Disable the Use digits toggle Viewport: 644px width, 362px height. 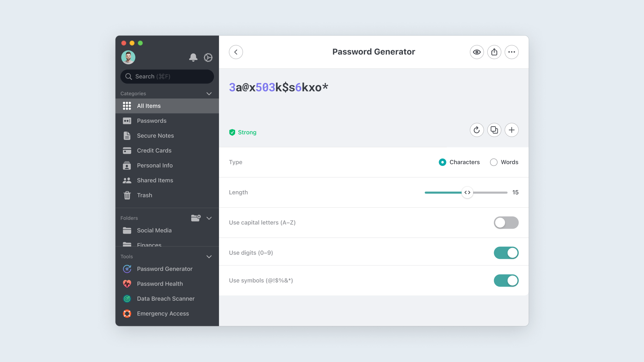506,253
